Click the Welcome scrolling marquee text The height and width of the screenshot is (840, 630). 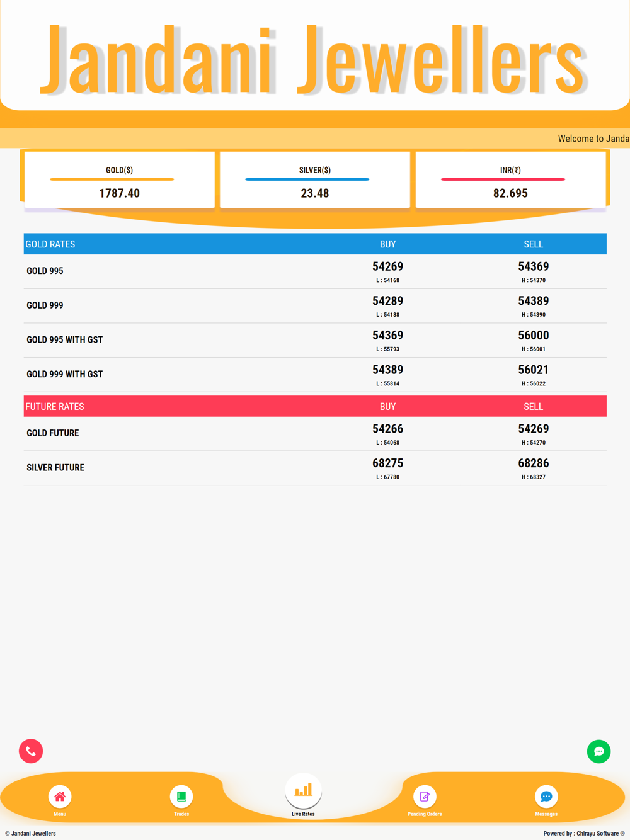tap(593, 139)
